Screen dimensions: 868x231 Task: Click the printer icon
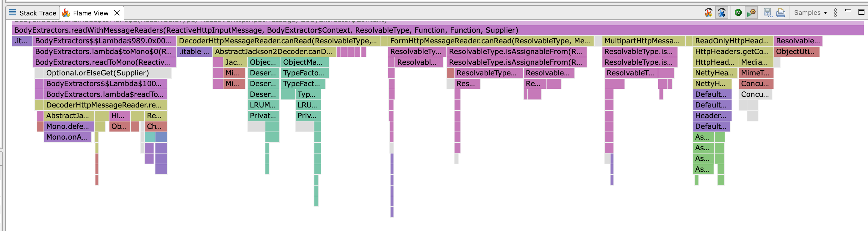(x=781, y=13)
